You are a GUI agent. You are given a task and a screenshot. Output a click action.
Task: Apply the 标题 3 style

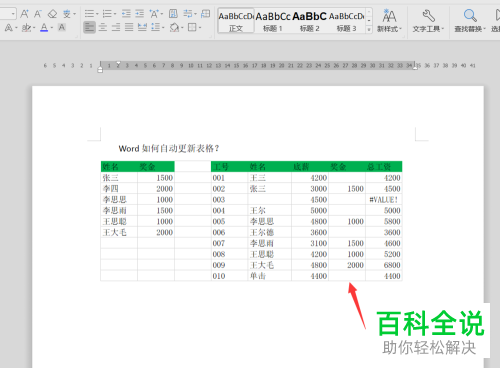point(346,21)
